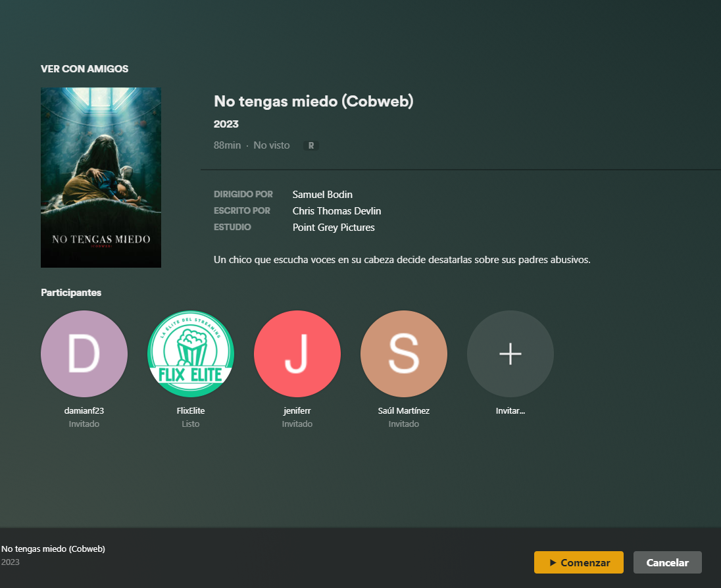Select Saúl Martínez's S avatar circle

pyautogui.click(x=404, y=354)
